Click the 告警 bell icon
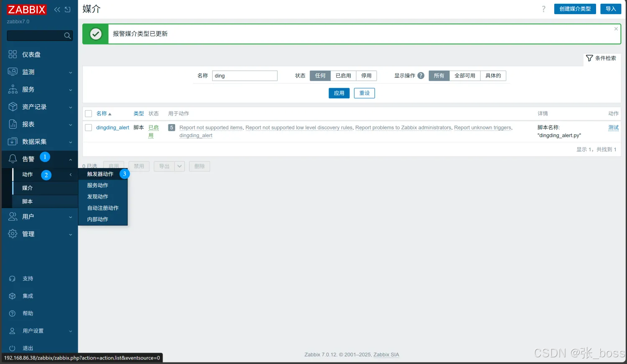Viewport: 627px width, 364px height. tap(13, 159)
